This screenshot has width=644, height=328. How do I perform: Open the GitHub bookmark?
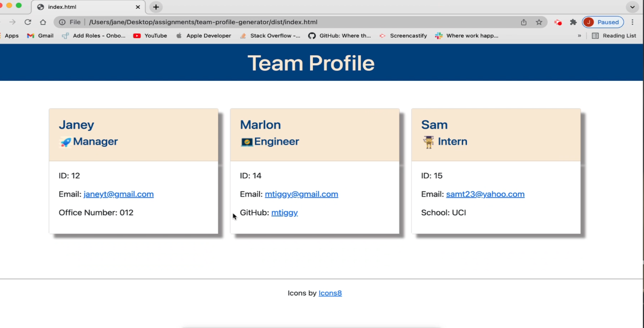pos(340,36)
